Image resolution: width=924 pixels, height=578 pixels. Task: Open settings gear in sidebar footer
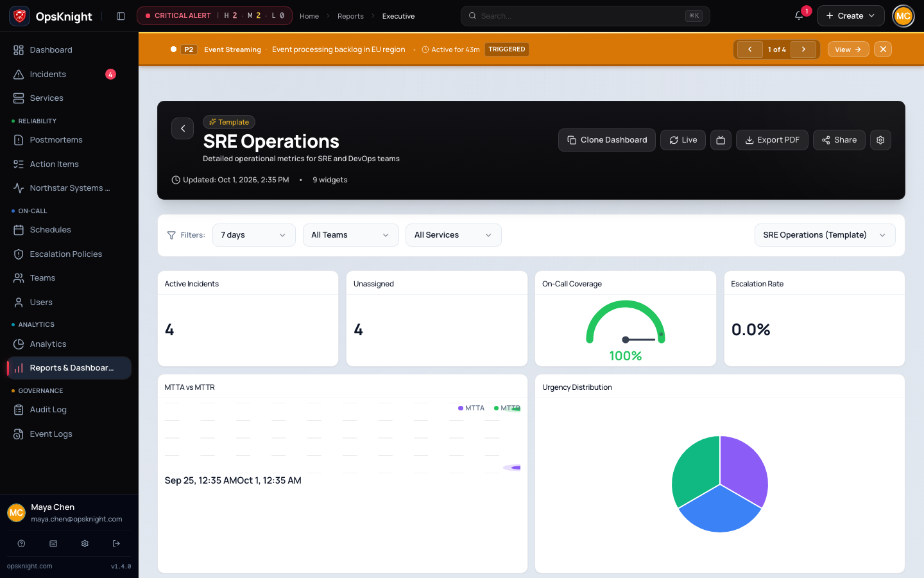85,543
